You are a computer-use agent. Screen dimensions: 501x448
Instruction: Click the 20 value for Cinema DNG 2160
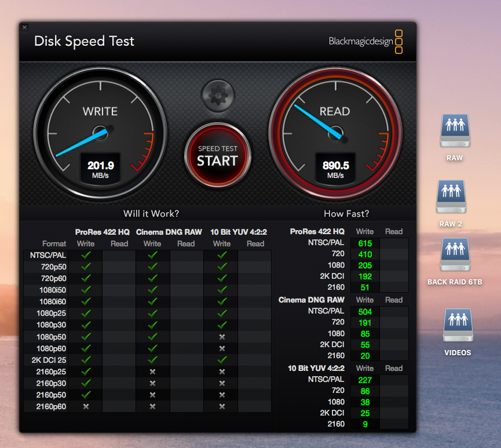(365, 356)
